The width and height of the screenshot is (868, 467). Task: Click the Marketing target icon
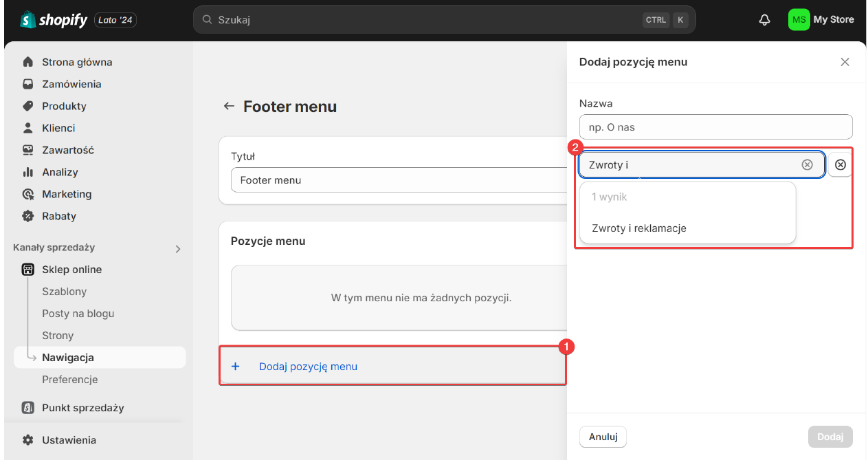[28, 194]
